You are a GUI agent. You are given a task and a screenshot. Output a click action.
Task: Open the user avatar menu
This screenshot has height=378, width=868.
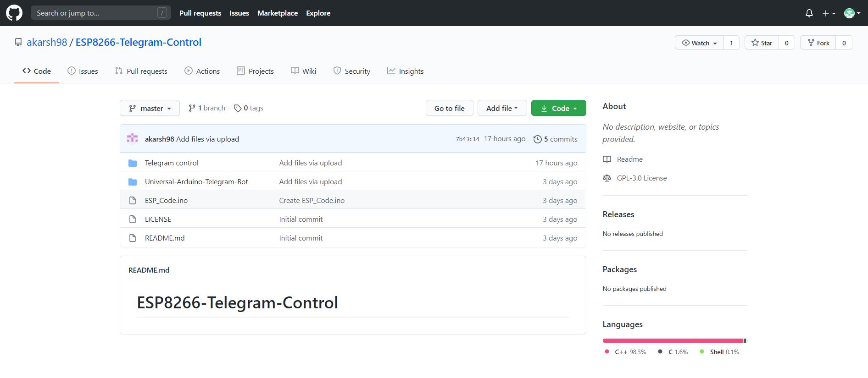(x=852, y=13)
